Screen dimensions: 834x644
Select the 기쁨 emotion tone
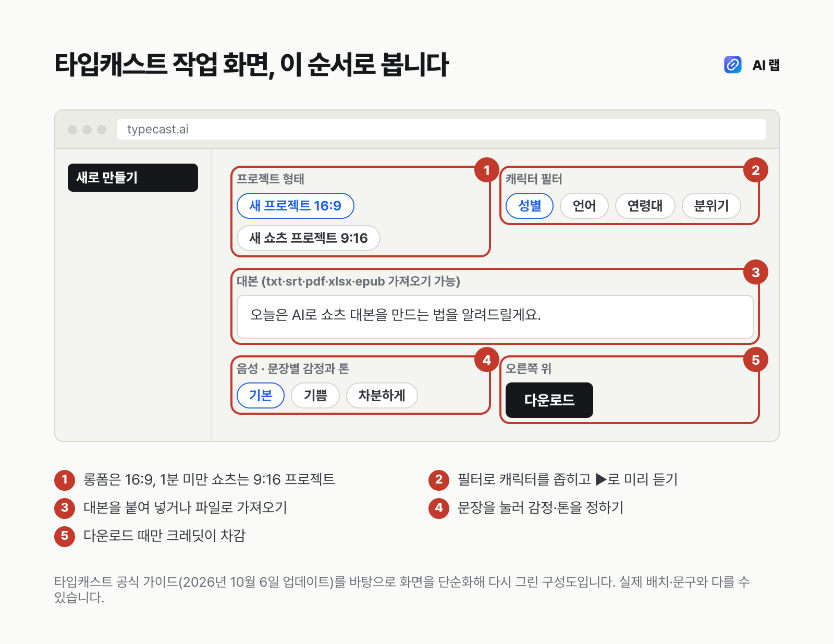tap(315, 395)
